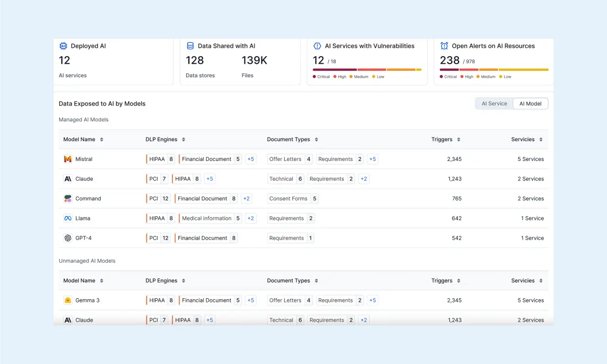Switch view to AI Service
Viewport: 607px width, 364px height.
494,104
